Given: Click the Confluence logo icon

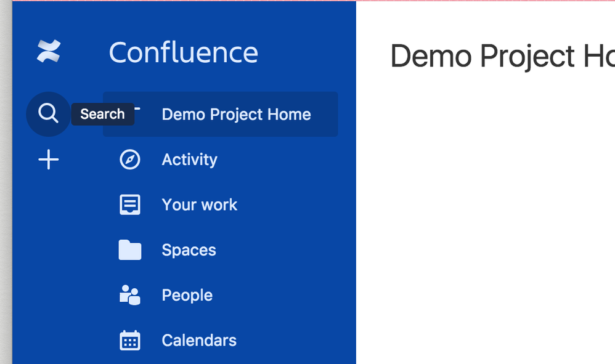Looking at the screenshot, I should [49, 51].
